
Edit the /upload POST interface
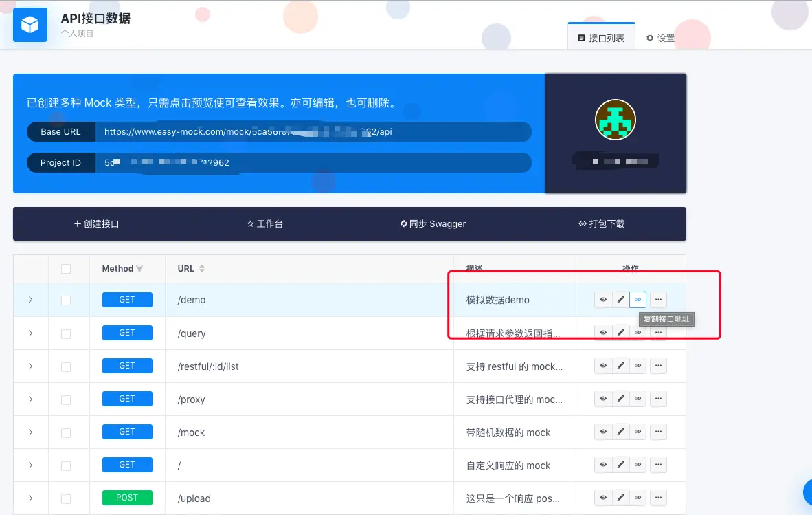(x=620, y=498)
